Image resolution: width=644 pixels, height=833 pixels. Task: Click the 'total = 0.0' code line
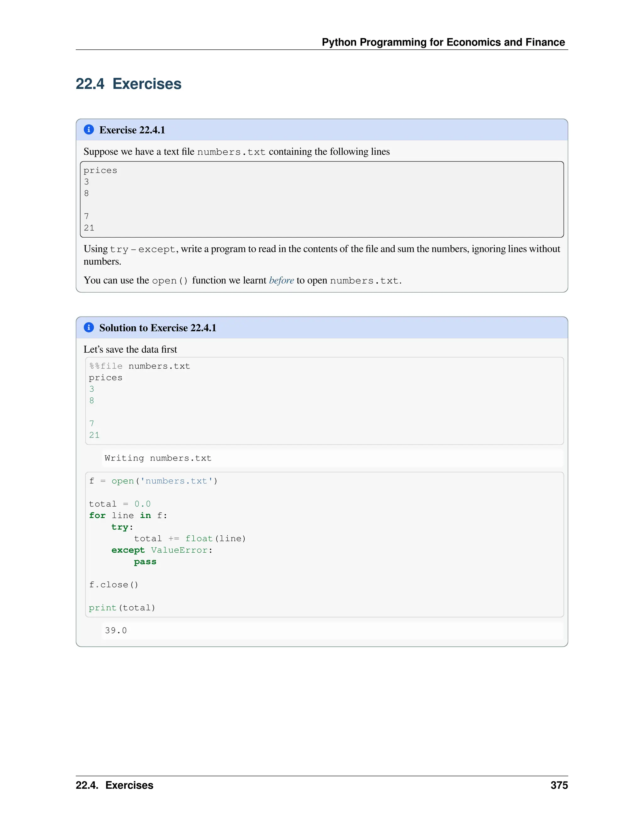[120, 504]
